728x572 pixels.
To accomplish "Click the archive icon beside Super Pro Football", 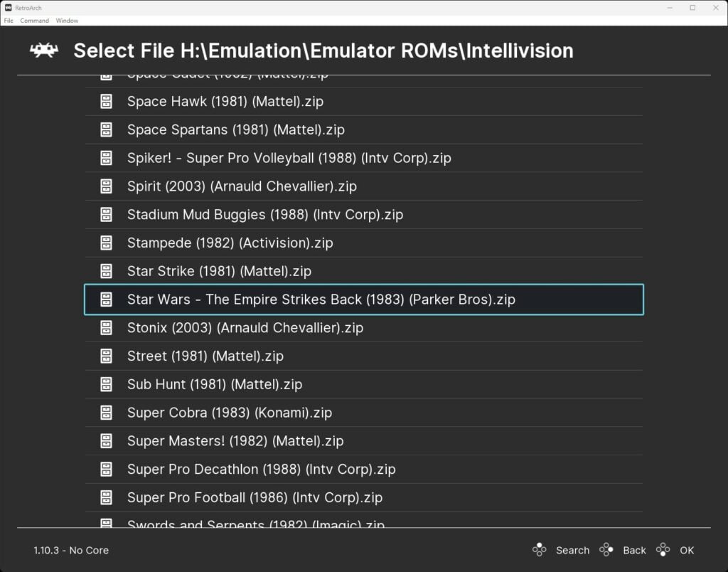I will click(x=107, y=498).
